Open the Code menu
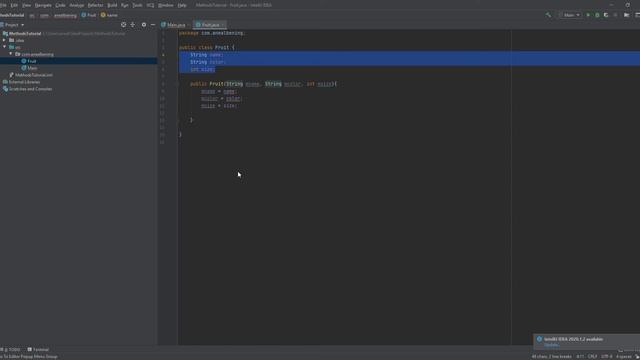This screenshot has height=360, width=640. coord(60,5)
